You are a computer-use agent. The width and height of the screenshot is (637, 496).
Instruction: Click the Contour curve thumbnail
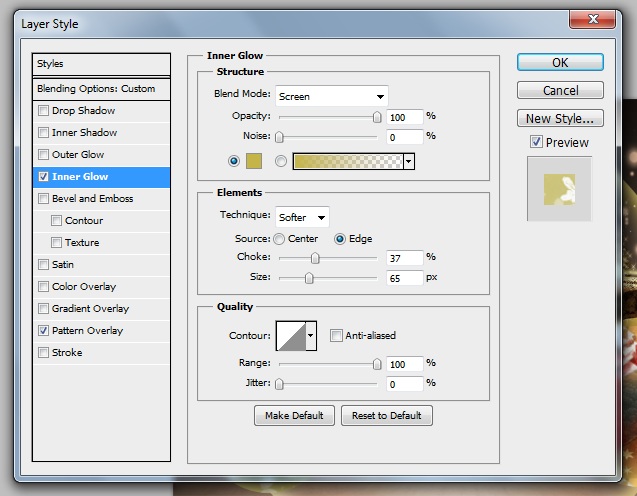tap(291, 336)
